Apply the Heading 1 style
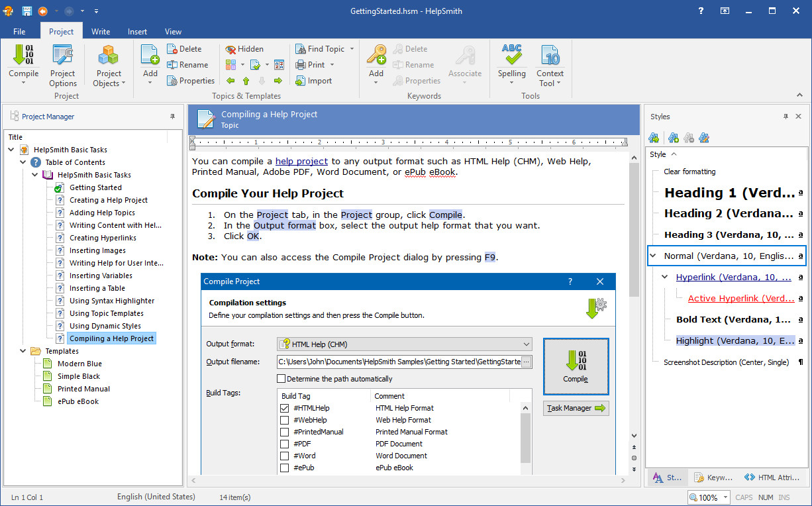This screenshot has width=812, height=506. (x=729, y=193)
